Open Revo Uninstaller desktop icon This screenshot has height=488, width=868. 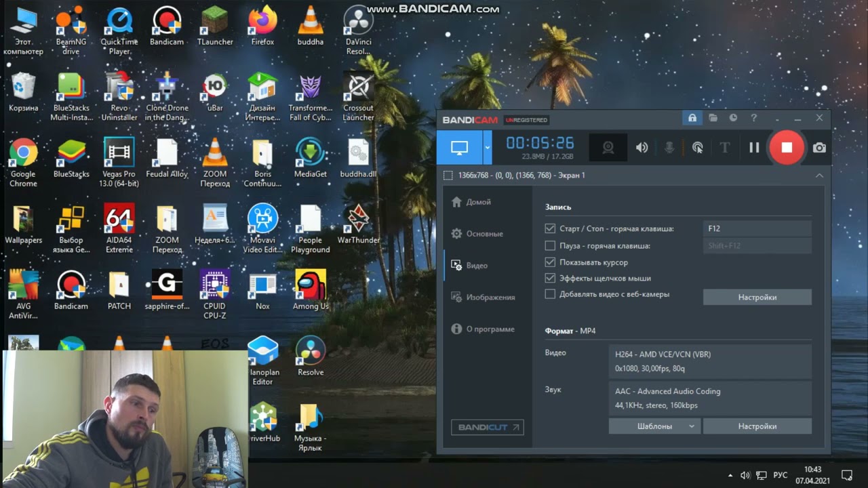click(x=119, y=96)
